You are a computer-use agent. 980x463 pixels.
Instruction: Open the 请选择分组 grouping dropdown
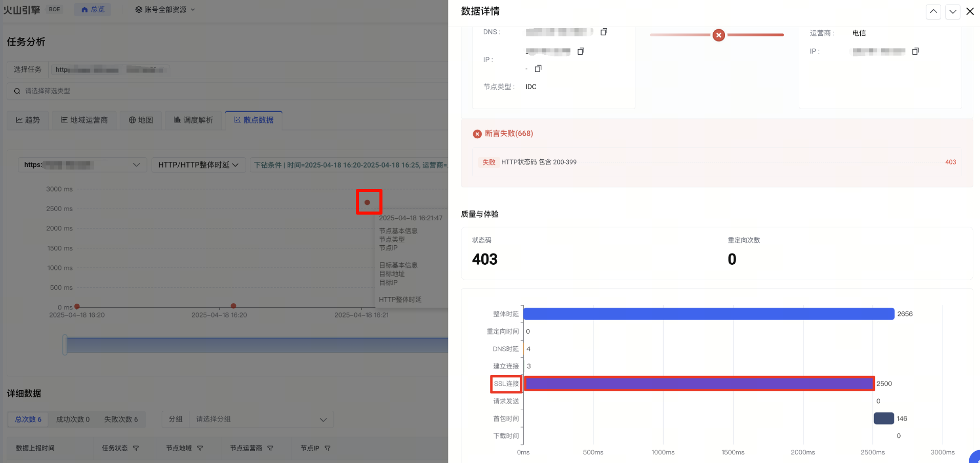(261, 419)
